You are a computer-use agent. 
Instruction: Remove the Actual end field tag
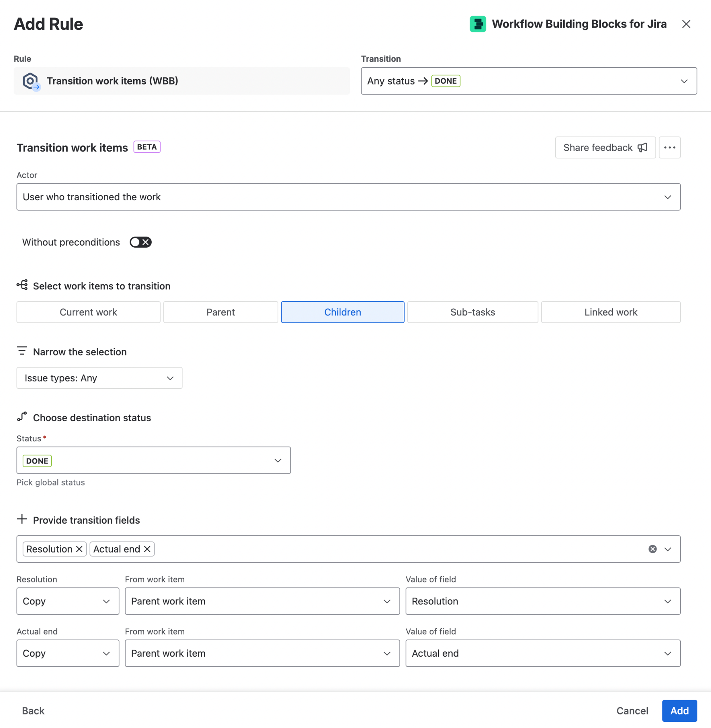147,549
